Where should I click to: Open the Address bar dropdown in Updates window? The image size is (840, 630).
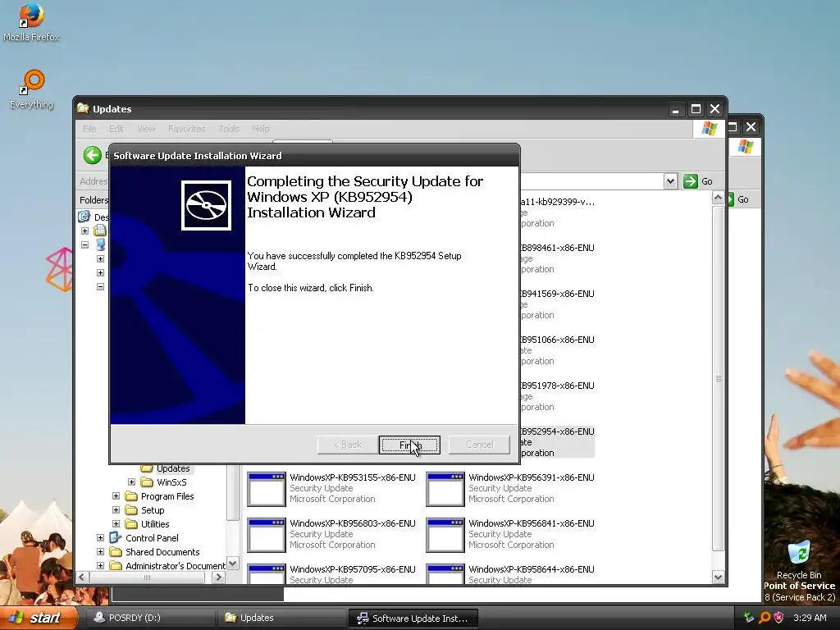click(x=670, y=181)
